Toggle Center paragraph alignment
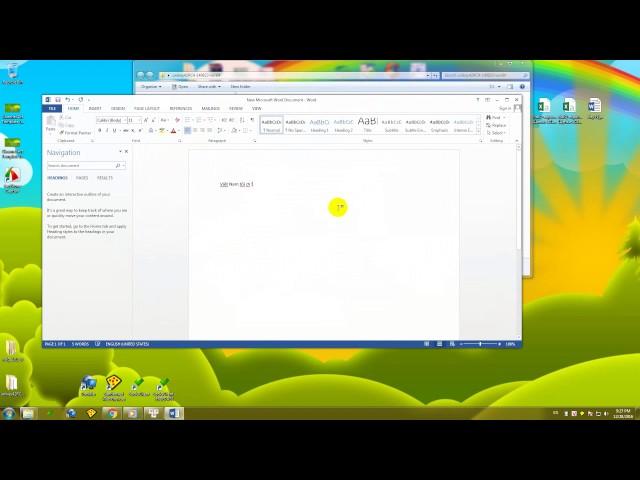This screenshot has height=480, width=640. [x=195, y=131]
